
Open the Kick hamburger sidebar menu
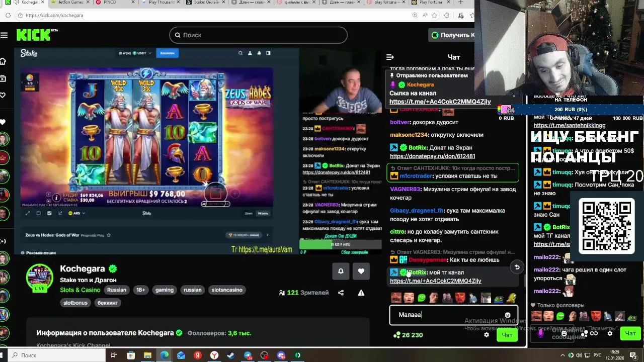(x=4, y=35)
